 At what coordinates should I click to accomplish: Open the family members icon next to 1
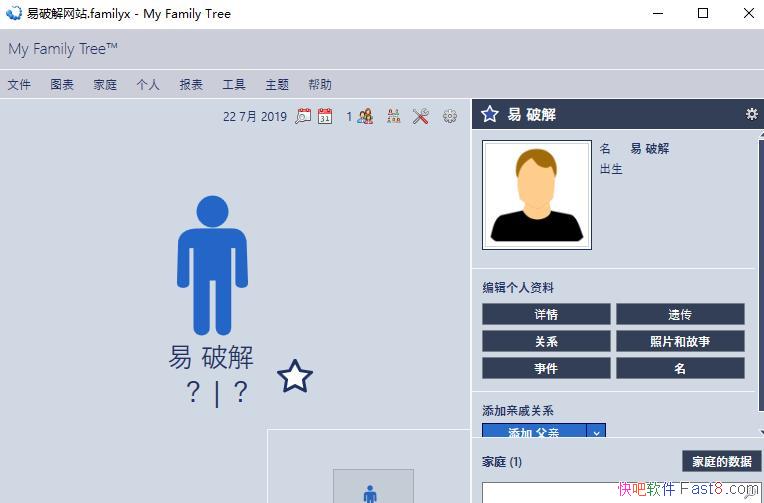point(365,116)
